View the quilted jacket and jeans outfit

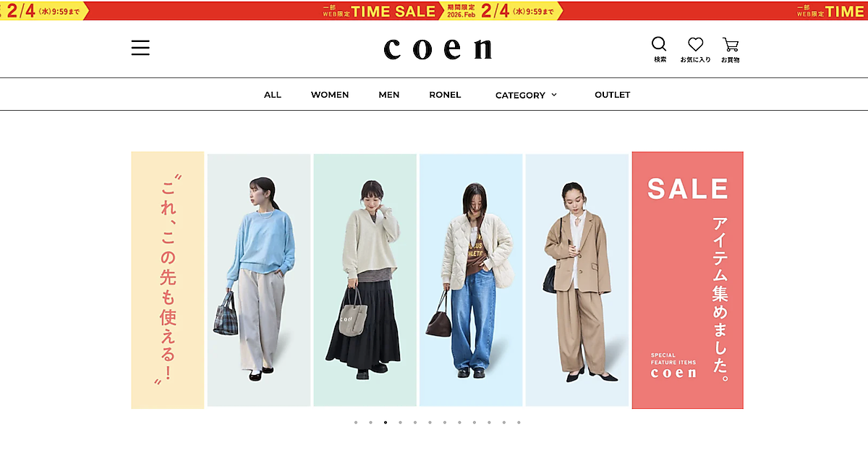click(471, 280)
